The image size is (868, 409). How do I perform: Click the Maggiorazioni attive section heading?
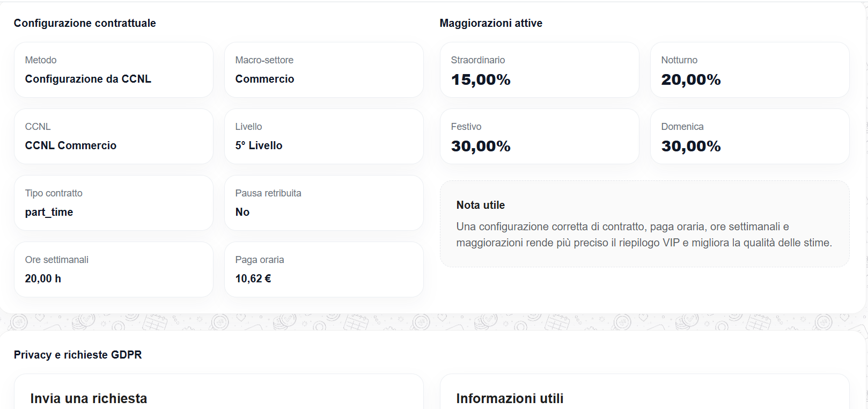pyautogui.click(x=491, y=23)
